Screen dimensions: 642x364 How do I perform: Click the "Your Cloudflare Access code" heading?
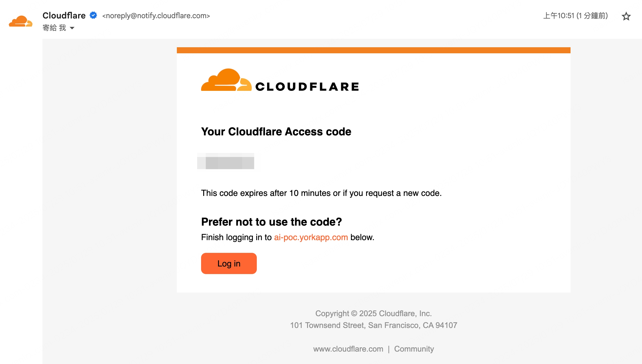tap(276, 132)
